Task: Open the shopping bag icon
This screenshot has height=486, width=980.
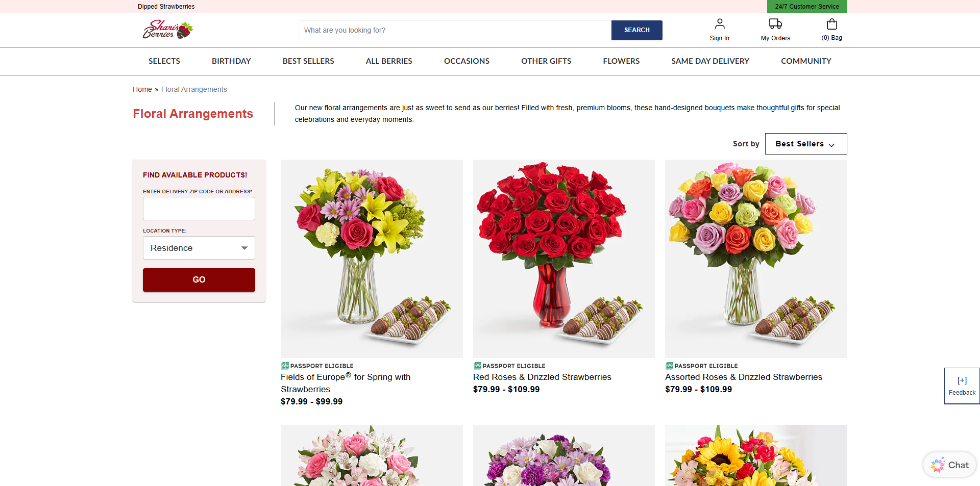Action: 832,24
